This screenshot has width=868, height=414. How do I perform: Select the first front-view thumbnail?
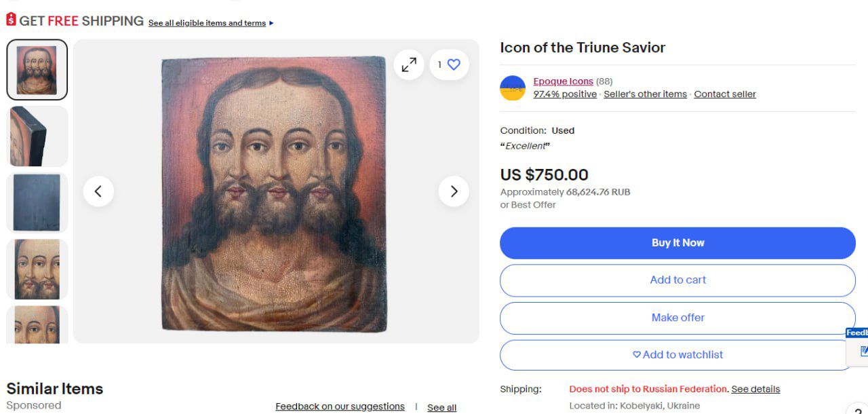[37, 70]
